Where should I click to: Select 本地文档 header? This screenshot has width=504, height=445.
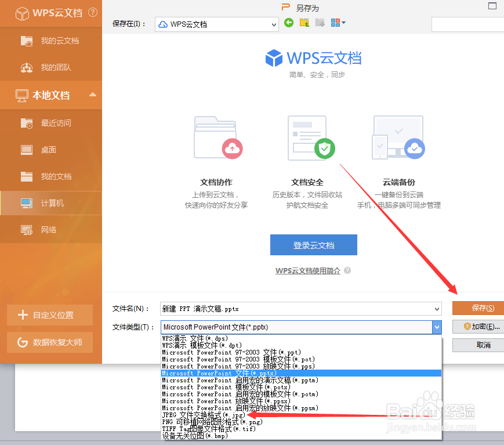click(51, 95)
